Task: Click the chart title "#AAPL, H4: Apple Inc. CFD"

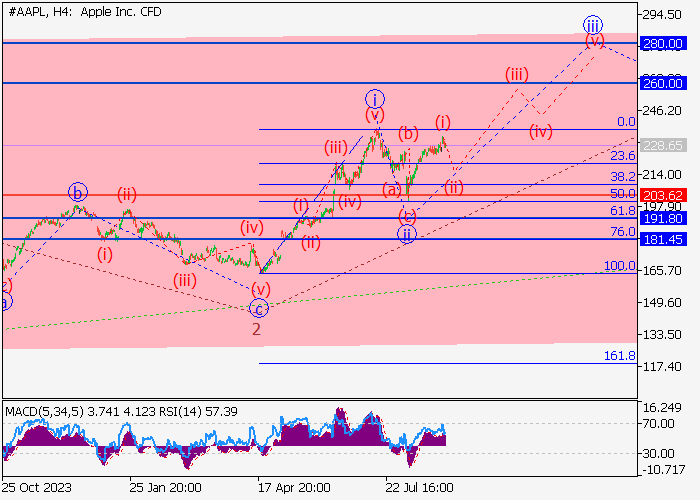Action: coord(85,12)
